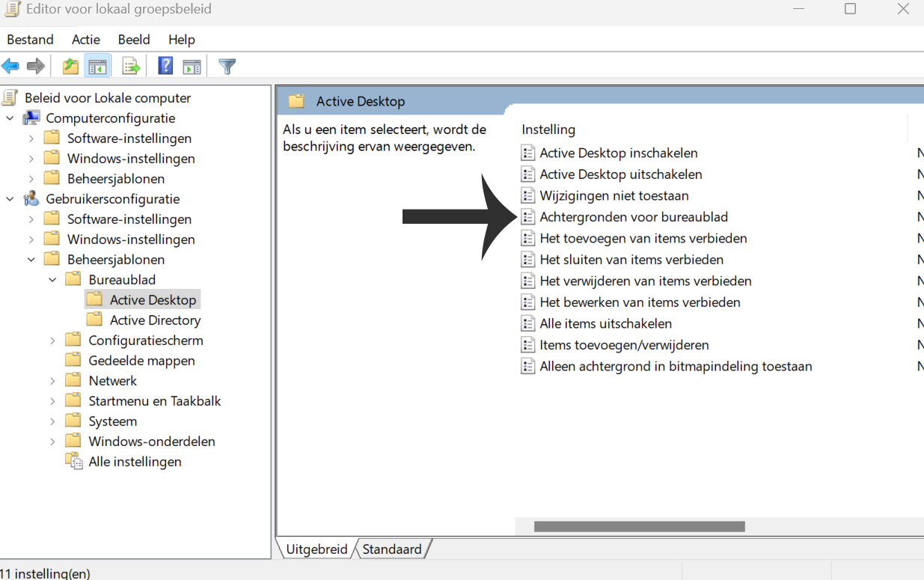The height and width of the screenshot is (580, 924).
Task: Expand Windows-instellingen under Computerconfiguratie
Action: 31,159
